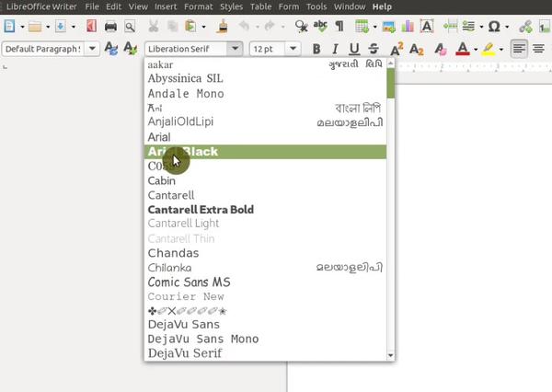Select Cantarell Extra Bold font

266,210
